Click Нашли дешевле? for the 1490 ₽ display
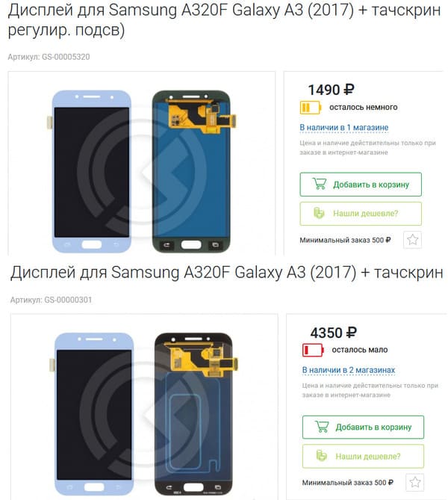 pos(361,213)
